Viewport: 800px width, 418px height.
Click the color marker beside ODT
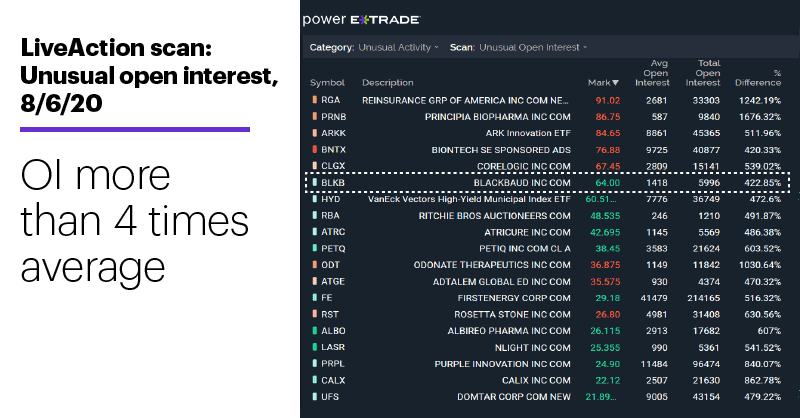pyautogui.click(x=315, y=265)
